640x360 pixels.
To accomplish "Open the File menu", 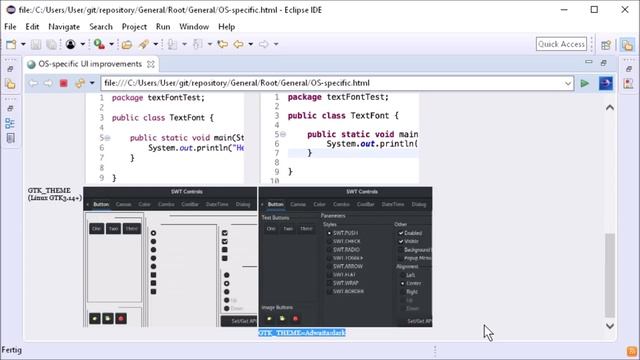I will point(10,27).
